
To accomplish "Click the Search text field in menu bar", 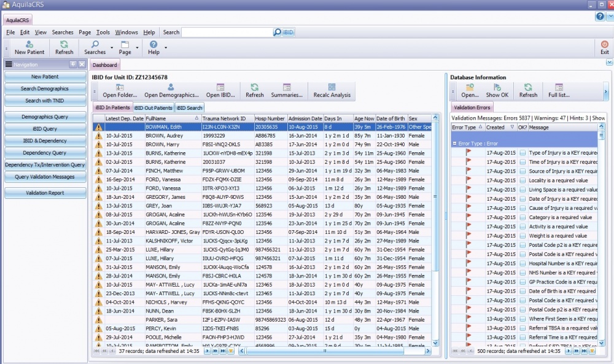I will (x=227, y=32).
